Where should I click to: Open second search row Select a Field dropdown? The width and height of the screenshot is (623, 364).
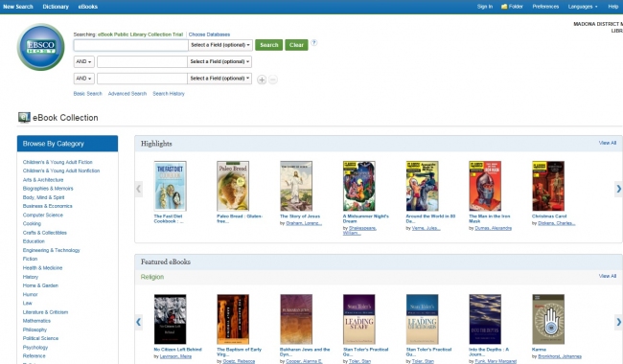219,61
